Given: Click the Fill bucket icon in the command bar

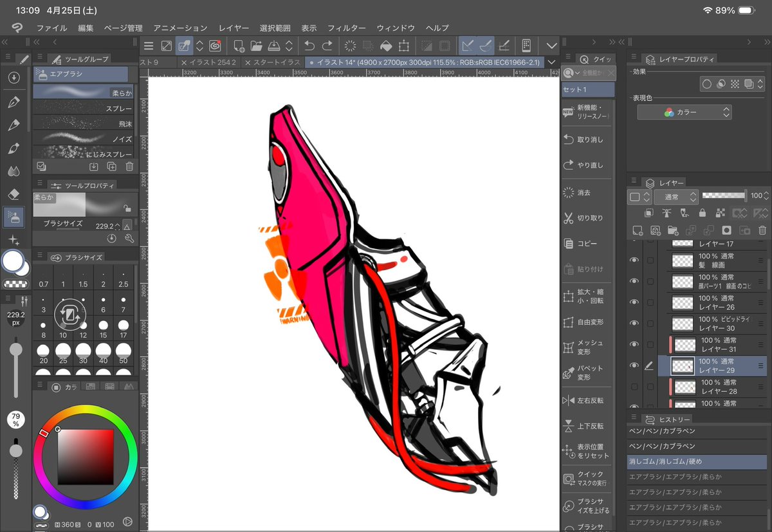Looking at the screenshot, I should [386, 46].
